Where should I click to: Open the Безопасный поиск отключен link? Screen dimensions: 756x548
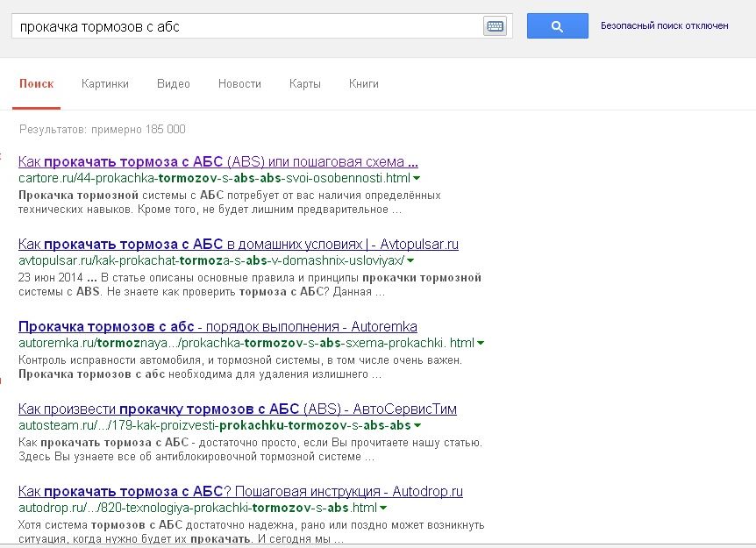664,26
